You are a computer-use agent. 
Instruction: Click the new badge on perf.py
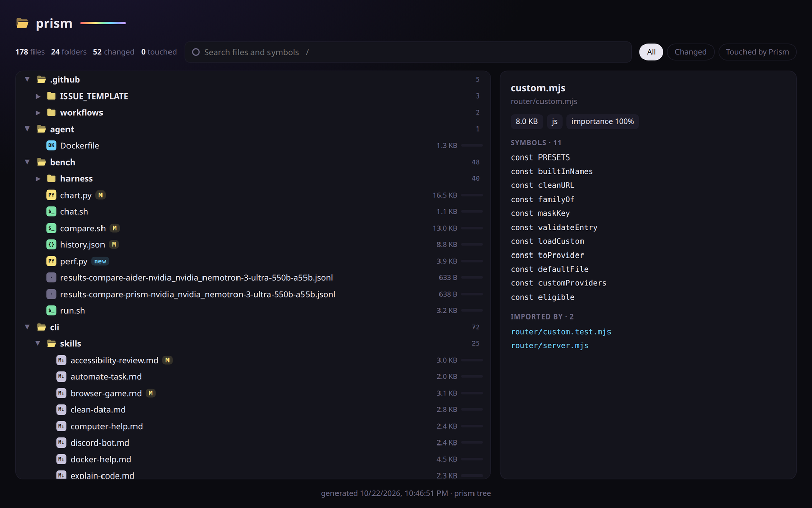100,261
